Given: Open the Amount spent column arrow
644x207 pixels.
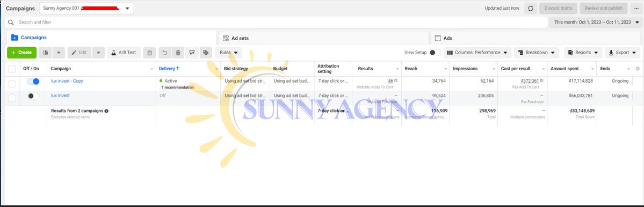Looking at the screenshot, I should (x=592, y=69).
